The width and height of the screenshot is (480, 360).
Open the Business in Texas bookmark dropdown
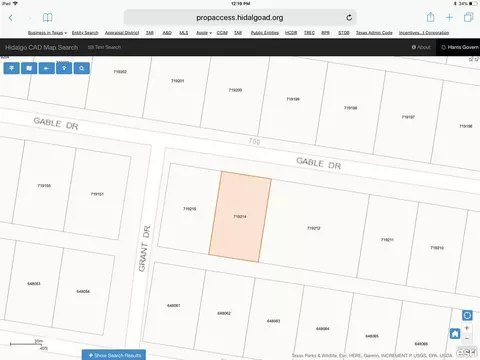click(47, 33)
